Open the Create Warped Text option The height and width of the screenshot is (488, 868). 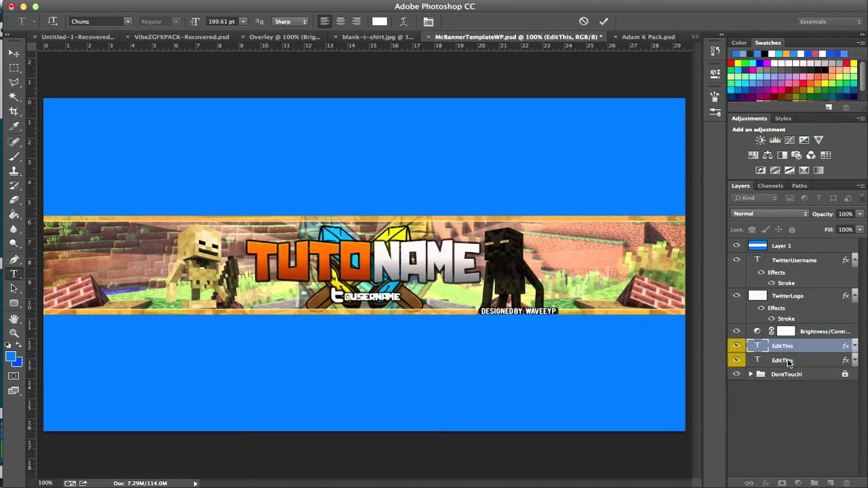(x=403, y=21)
